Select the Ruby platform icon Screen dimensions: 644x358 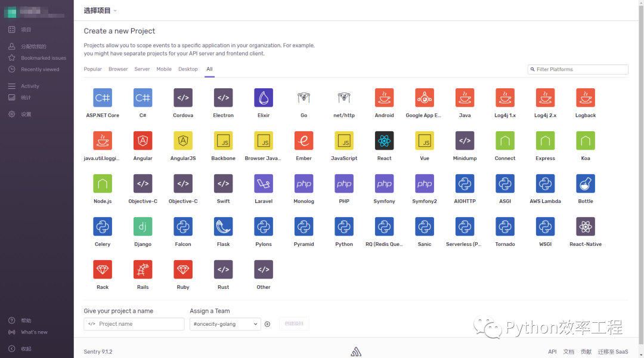click(183, 270)
